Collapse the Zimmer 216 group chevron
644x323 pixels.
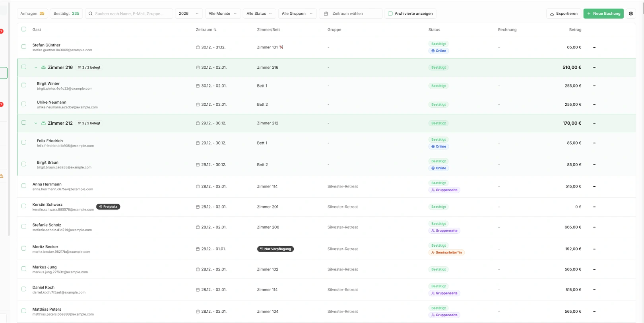[36, 68]
